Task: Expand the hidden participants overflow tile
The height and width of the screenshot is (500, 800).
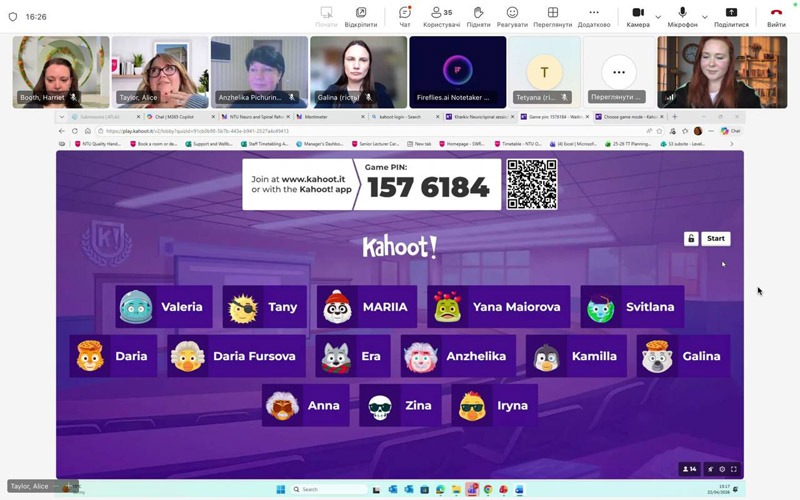Action: coord(618,73)
